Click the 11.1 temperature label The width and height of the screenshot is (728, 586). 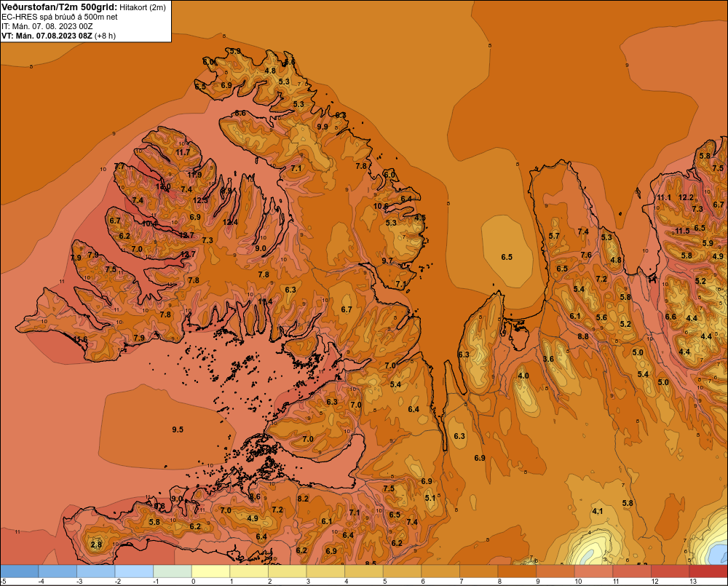pyautogui.click(x=664, y=197)
